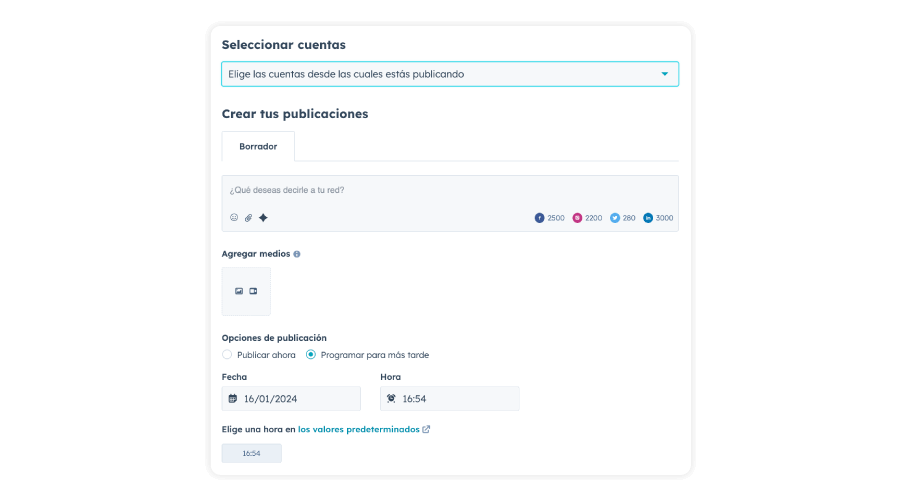Select the Publicar ahora radio option

tap(227, 354)
